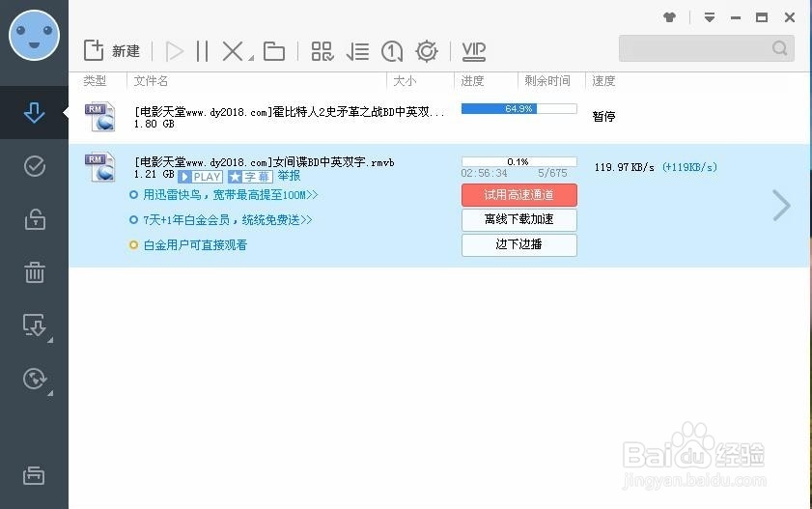Click the 02:56:34 remaining time
The width and height of the screenshot is (812, 509).
tap(484, 173)
